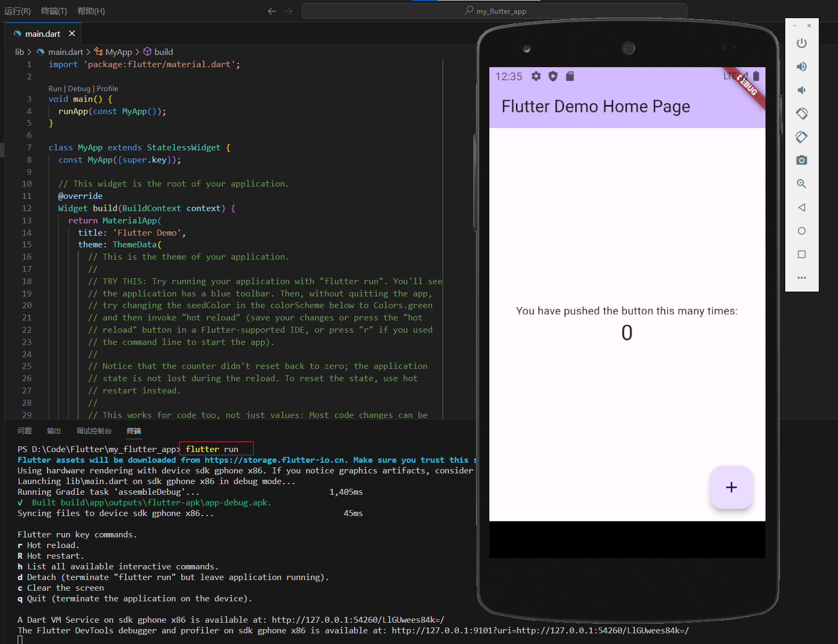The height and width of the screenshot is (644, 838).
Task: Select the main.dart editor tab
Action: click(x=43, y=34)
